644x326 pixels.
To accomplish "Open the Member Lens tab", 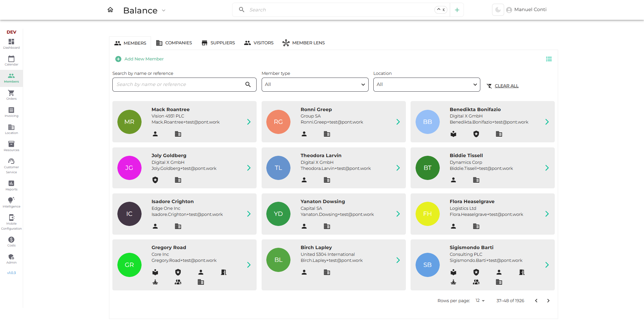I will click(x=304, y=43).
